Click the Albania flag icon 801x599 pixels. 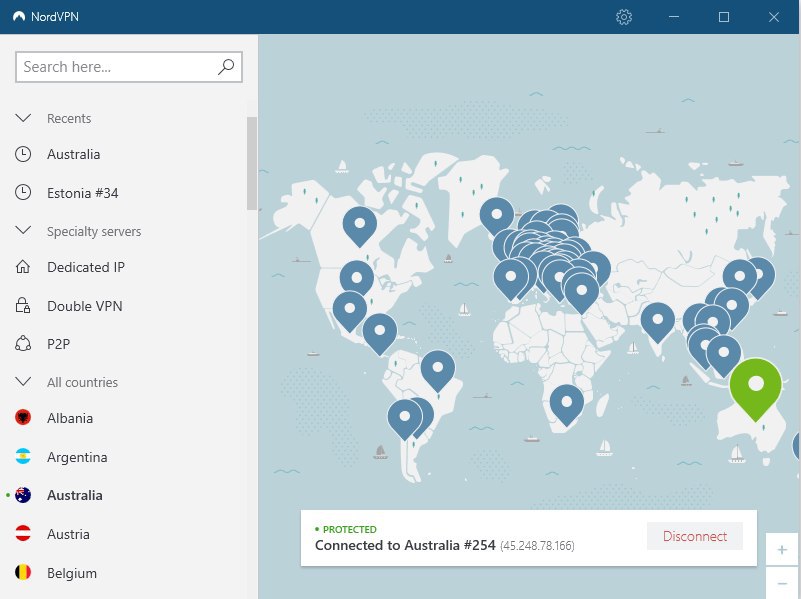(x=23, y=418)
